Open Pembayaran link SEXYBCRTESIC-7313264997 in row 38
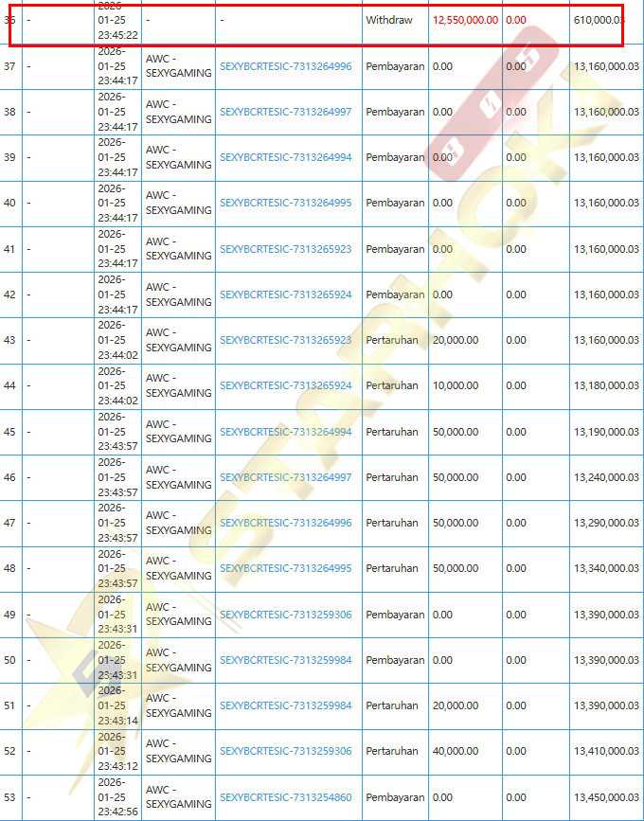Screen dimensions: 644x821 tap(285, 112)
